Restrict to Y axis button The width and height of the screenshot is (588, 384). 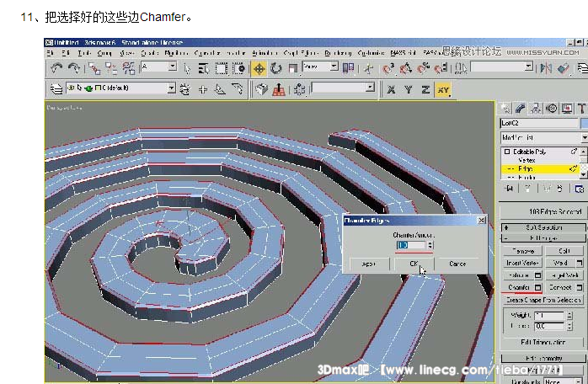pos(409,89)
